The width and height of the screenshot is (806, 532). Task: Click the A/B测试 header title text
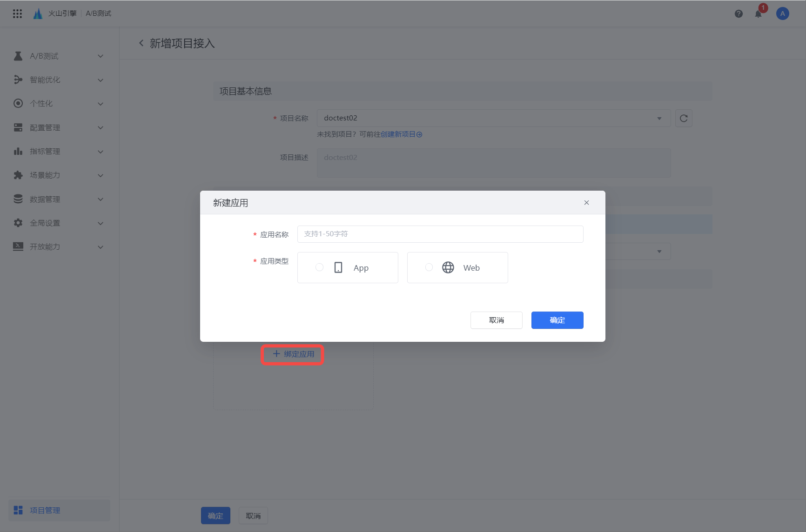click(x=98, y=13)
